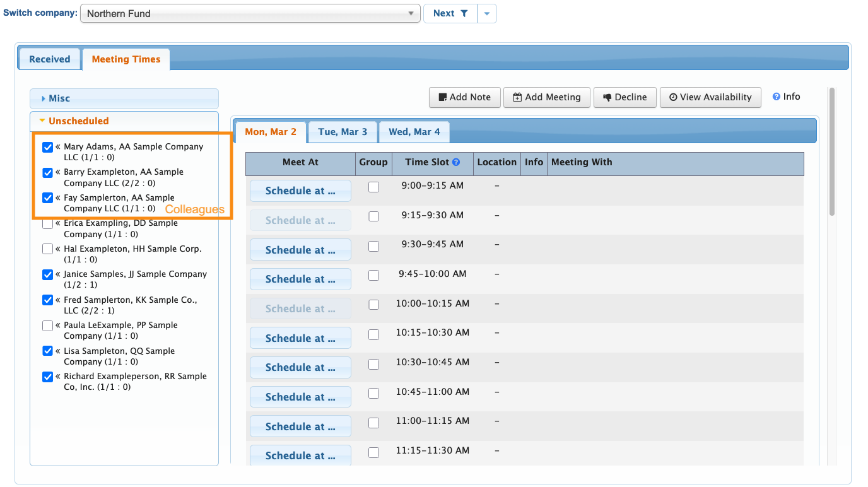The image size is (868, 487).
Task: Uncheck the Mary Adams checkbox
Action: (x=47, y=147)
